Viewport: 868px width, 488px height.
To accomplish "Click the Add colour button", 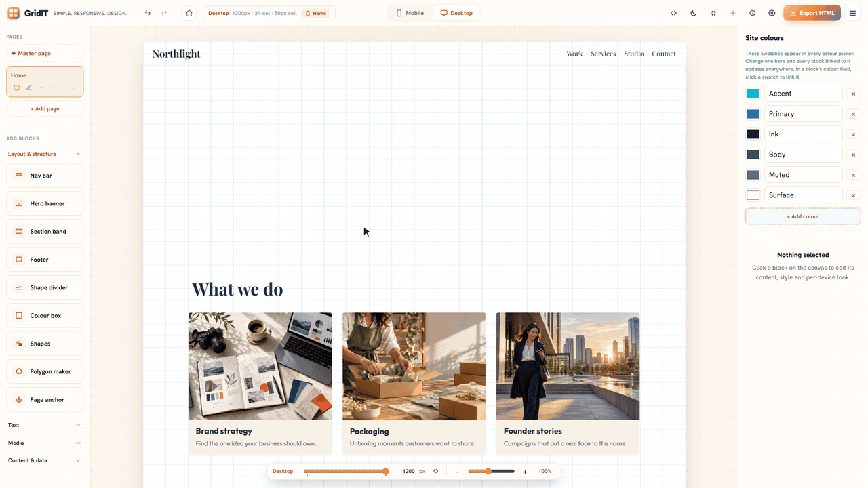I will pyautogui.click(x=803, y=216).
